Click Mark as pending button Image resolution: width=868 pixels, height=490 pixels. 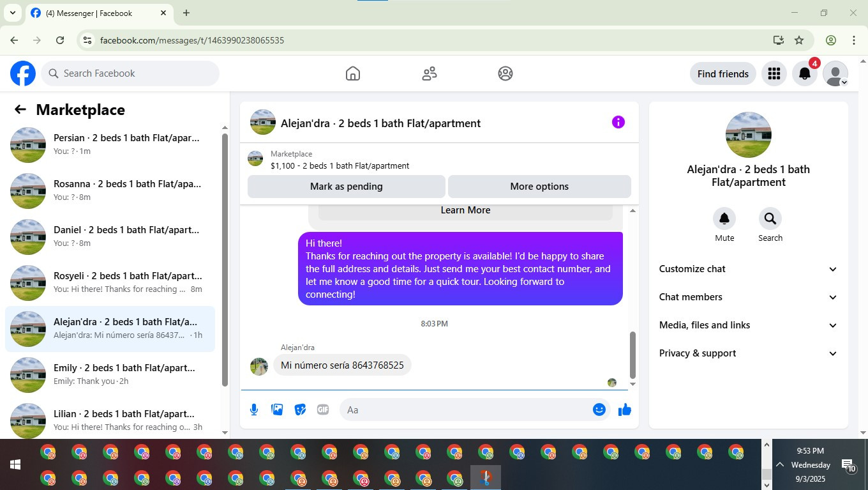(x=347, y=187)
